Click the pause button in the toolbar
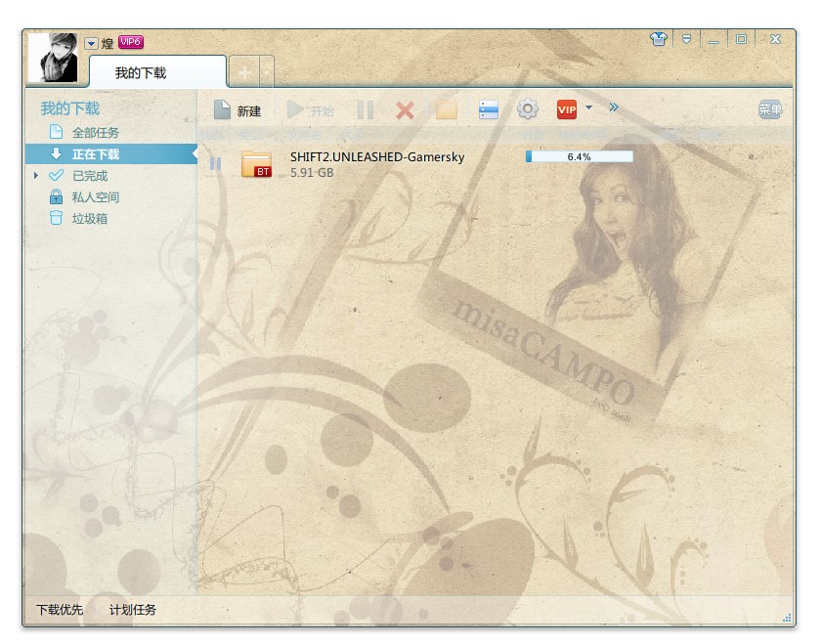 point(366,110)
